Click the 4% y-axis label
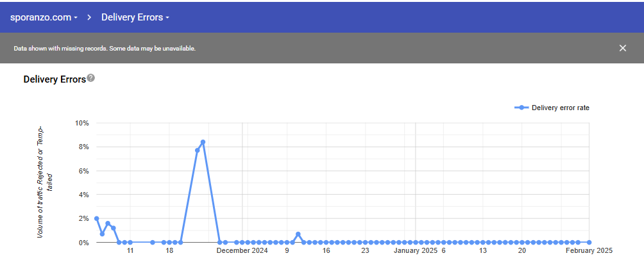 tap(83, 195)
